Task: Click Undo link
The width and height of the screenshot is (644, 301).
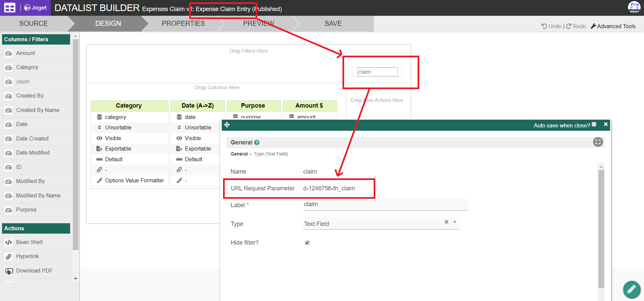Action: click(555, 26)
